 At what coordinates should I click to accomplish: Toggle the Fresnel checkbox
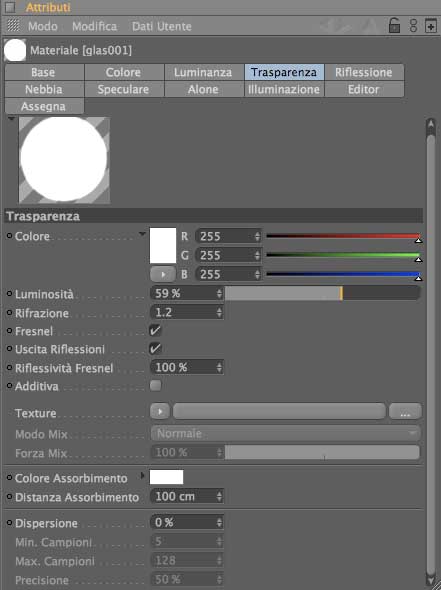(x=155, y=330)
